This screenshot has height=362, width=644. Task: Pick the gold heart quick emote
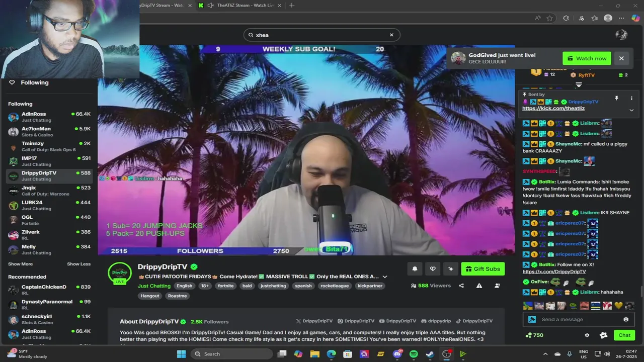click(618, 305)
